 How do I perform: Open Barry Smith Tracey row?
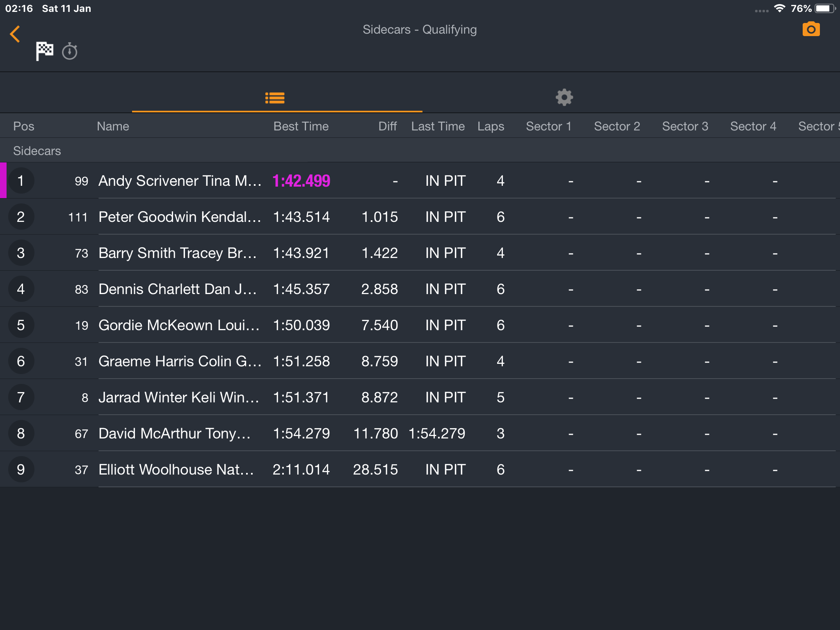point(420,253)
